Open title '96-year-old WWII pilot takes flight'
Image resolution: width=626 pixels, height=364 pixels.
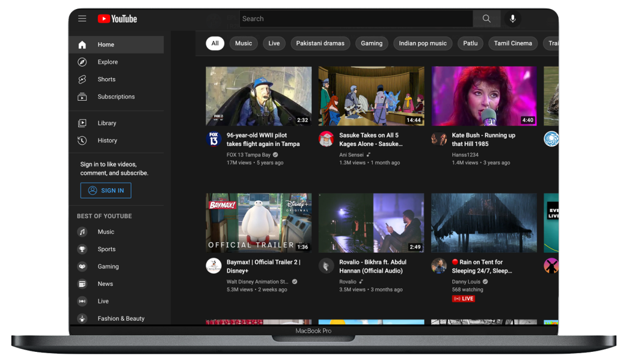tap(263, 139)
